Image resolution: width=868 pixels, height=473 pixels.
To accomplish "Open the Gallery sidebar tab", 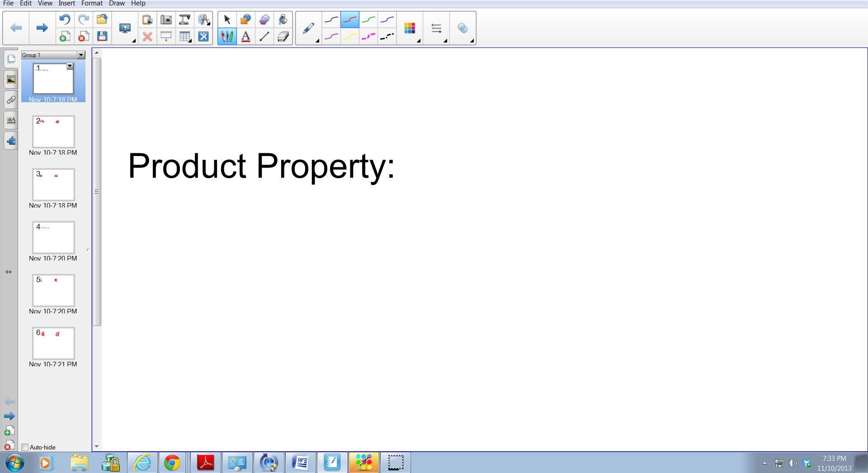I will tap(10, 79).
